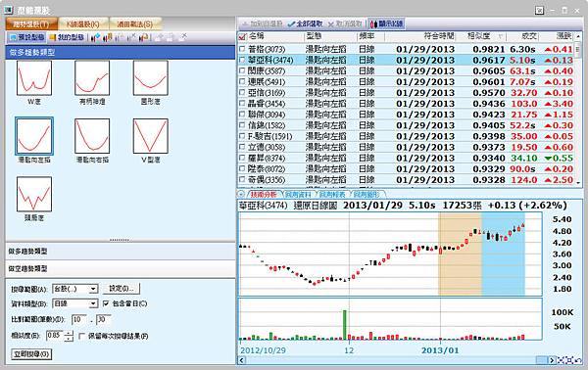588x370 pixels.
Task: Click the 全部選取 checkmark toolbar item
Action: [x=305, y=23]
